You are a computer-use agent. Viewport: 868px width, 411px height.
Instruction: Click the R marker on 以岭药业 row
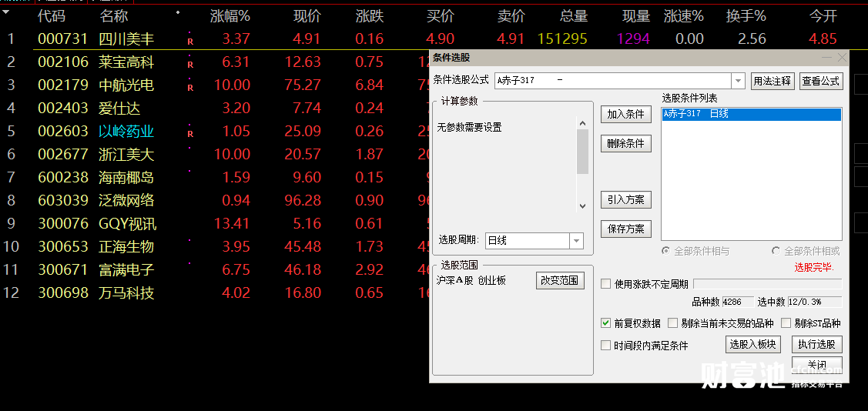190,134
